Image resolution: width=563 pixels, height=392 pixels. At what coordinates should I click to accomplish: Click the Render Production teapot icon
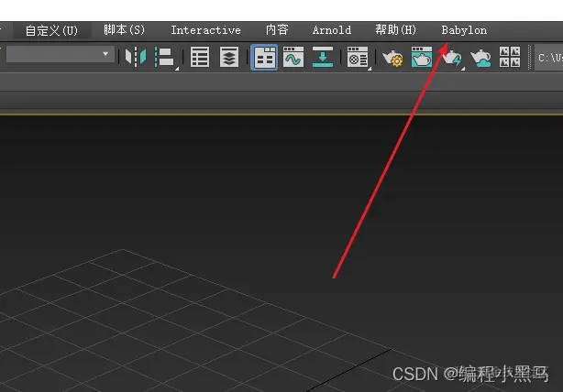pyautogui.click(x=451, y=58)
